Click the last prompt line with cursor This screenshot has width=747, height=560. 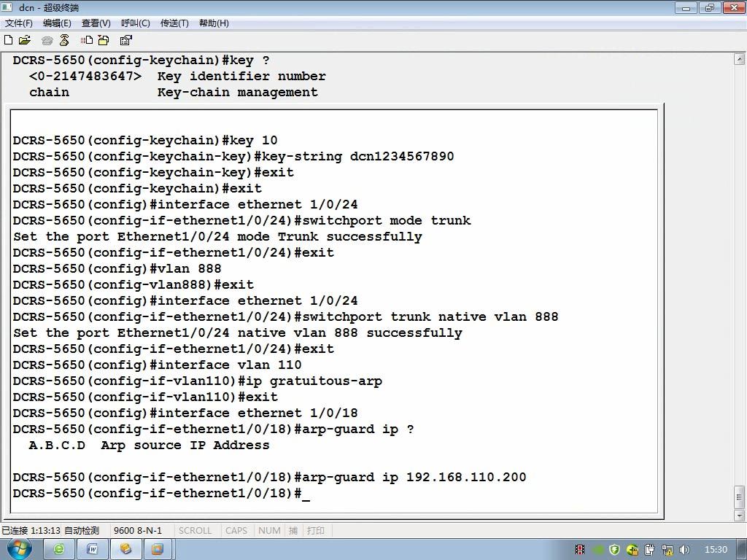coord(161,494)
